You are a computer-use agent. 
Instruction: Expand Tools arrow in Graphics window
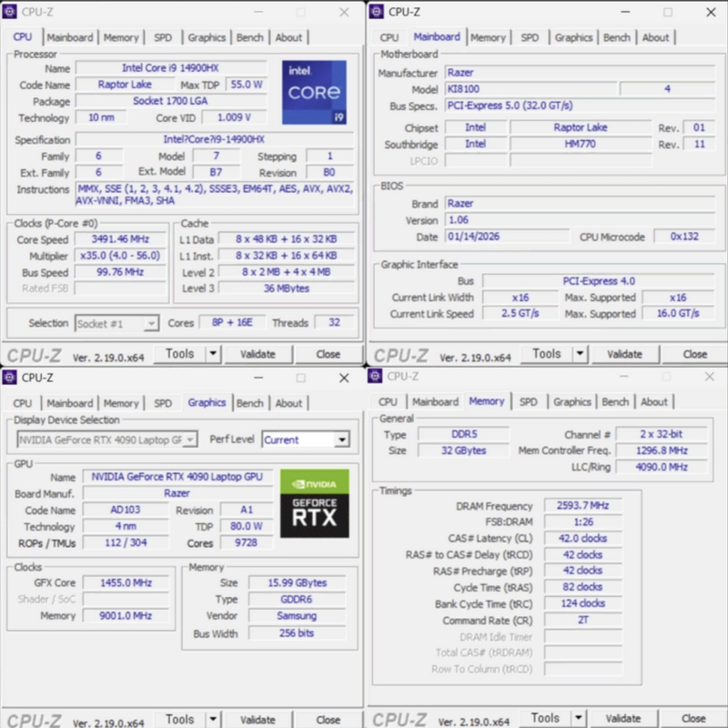point(213,719)
